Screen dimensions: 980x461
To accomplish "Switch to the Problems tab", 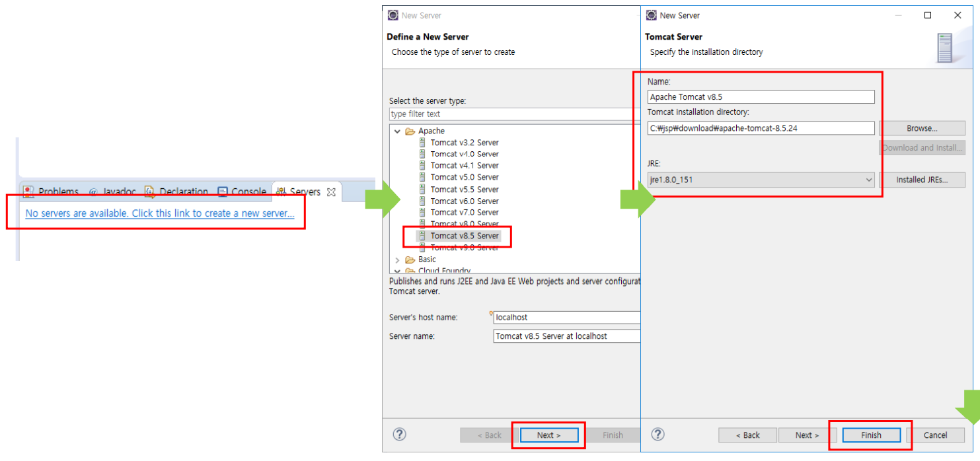I will pyautogui.click(x=51, y=192).
